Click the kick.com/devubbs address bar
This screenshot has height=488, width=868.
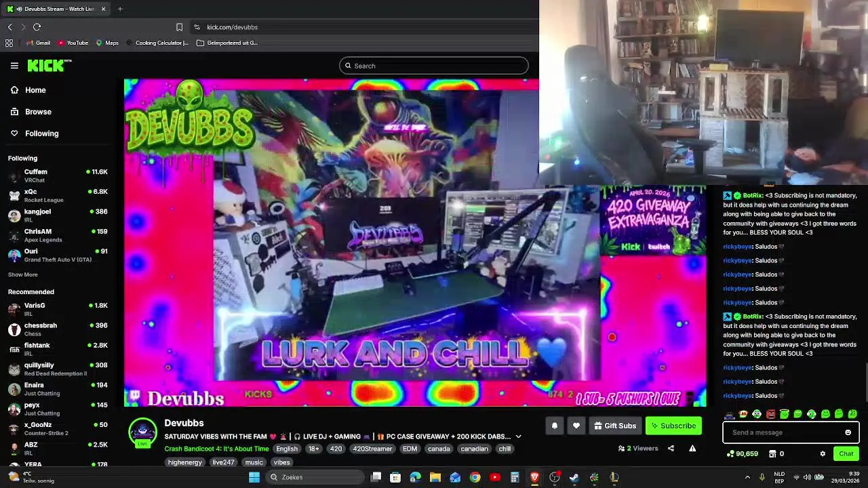233,27
